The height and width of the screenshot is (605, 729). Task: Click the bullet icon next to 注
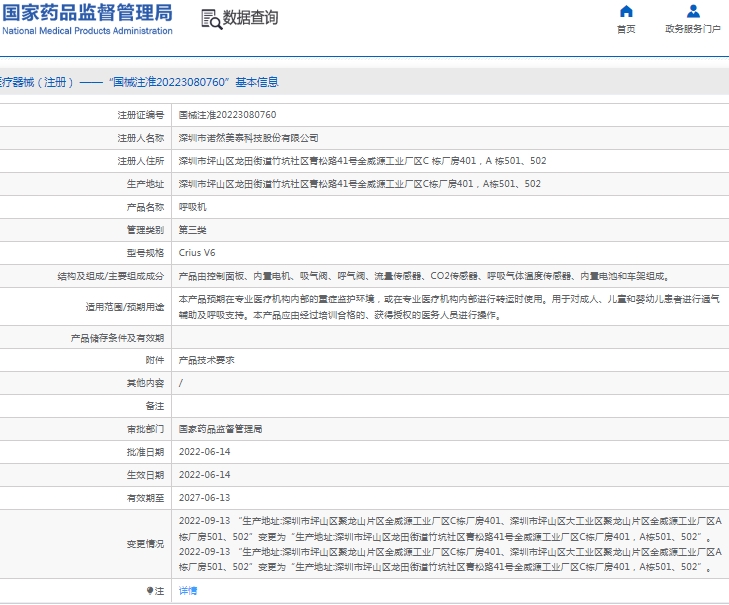[150, 591]
